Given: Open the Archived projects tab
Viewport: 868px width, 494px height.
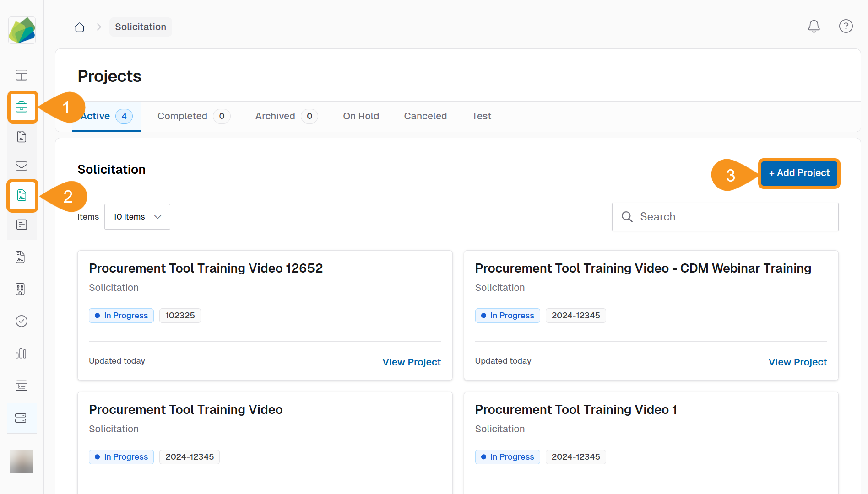Looking at the screenshot, I should click(x=275, y=116).
